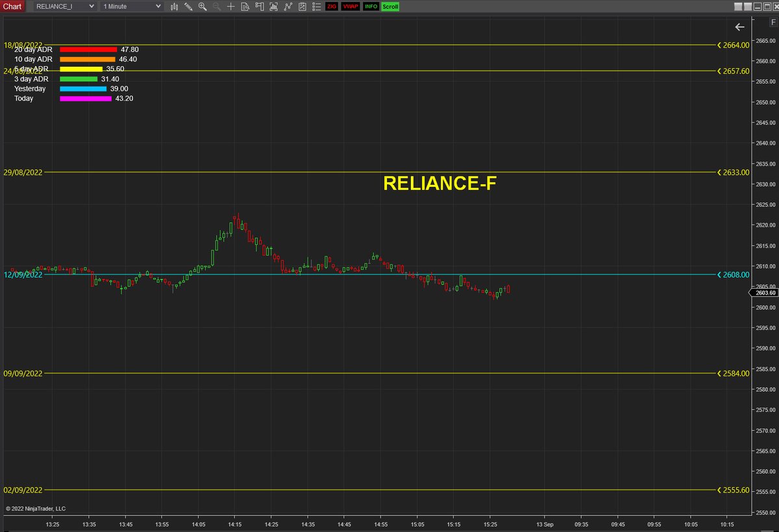Click the green 3 day ADR bar
The width and height of the screenshot is (779, 532).
tap(79, 79)
